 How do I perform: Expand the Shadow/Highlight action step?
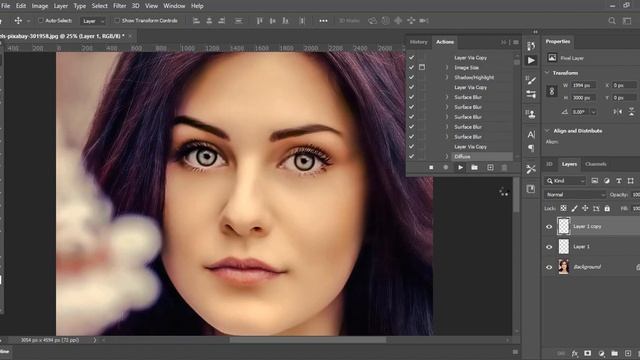click(x=447, y=78)
